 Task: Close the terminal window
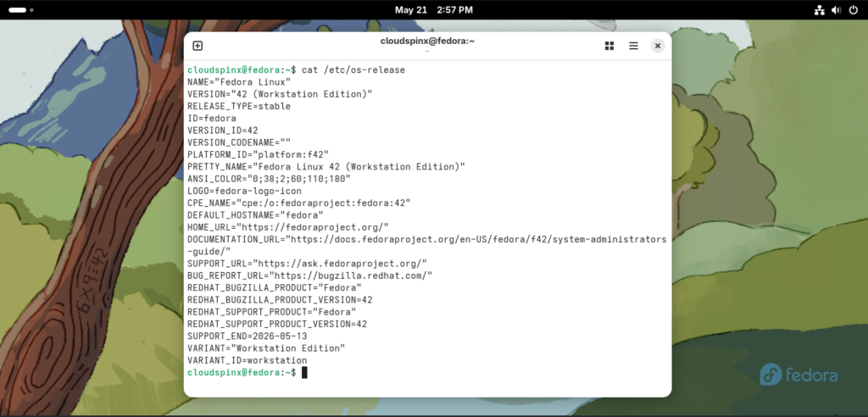[x=658, y=46]
